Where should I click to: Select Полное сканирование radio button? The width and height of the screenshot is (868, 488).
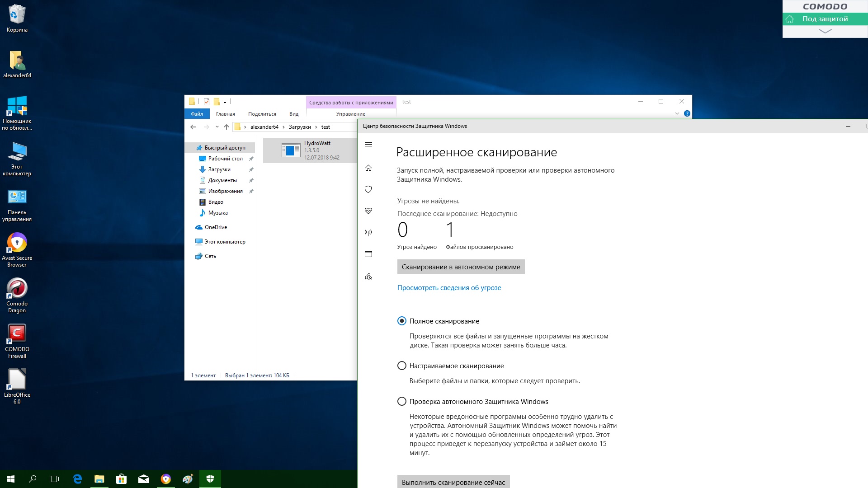pyautogui.click(x=401, y=321)
